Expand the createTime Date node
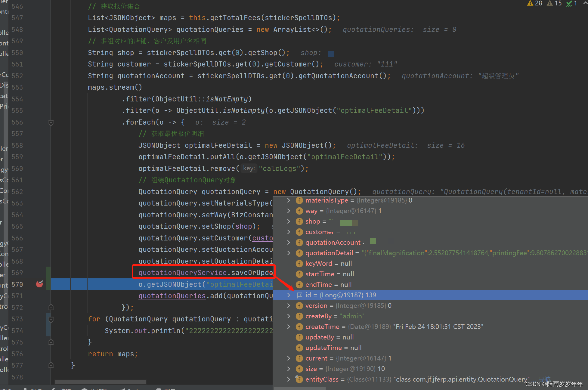The height and width of the screenshot is (390, 588). point(289,327)
